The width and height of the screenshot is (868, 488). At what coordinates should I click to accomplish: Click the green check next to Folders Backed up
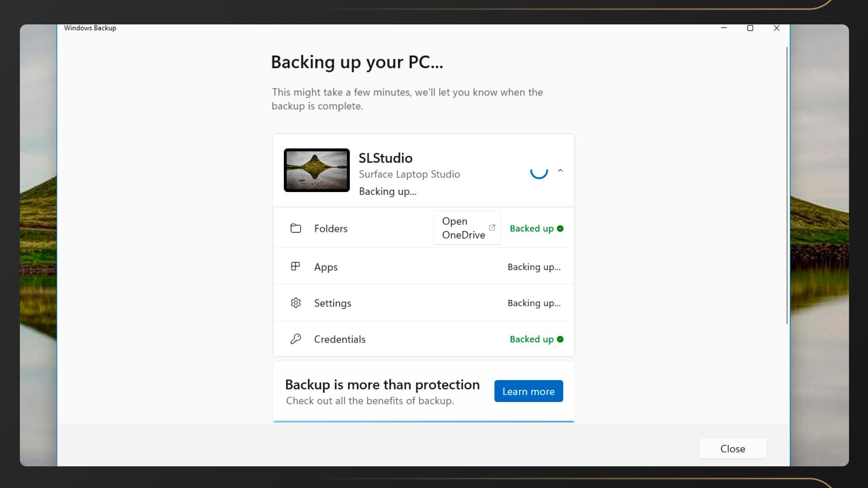click(560, 229)
